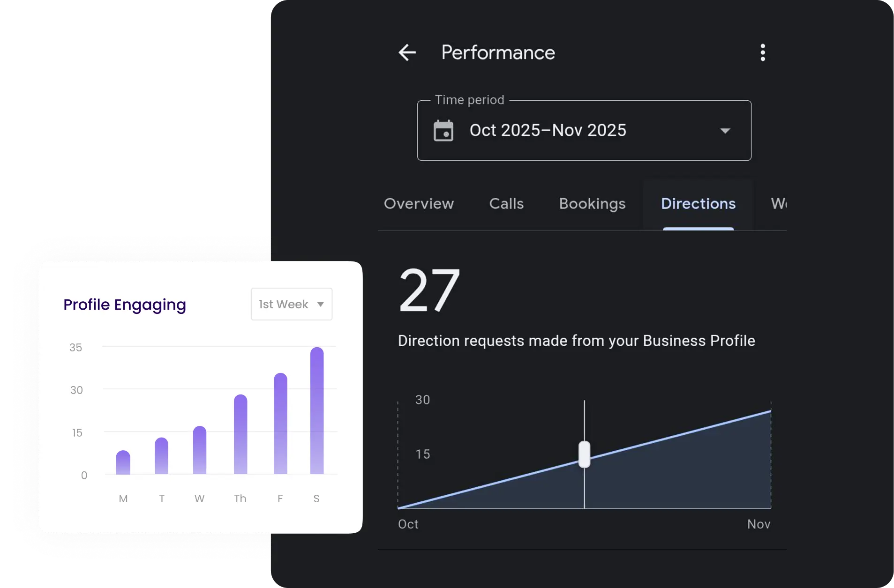Click the Thursday bar in the bar chart

coord(240,435)
